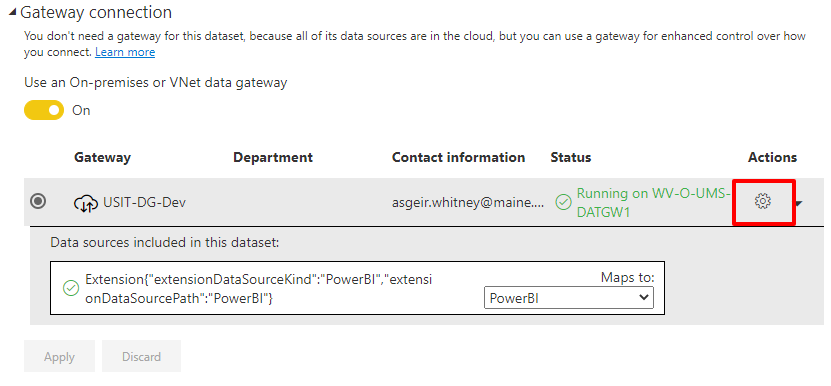The image size is (831, 386).
Task: Click green check icon next to Running status
Action: click(x=563, y=202)
